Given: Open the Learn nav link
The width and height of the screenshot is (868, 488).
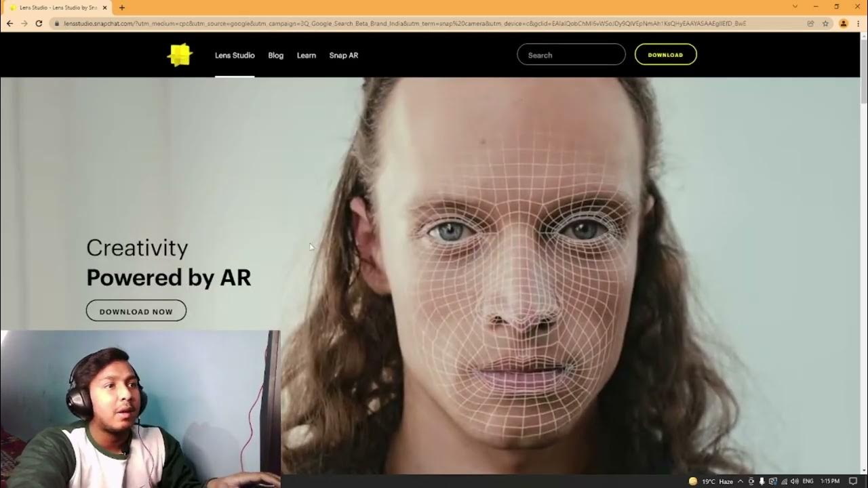Looking at the screenshot, I should (x=307, y=56).
